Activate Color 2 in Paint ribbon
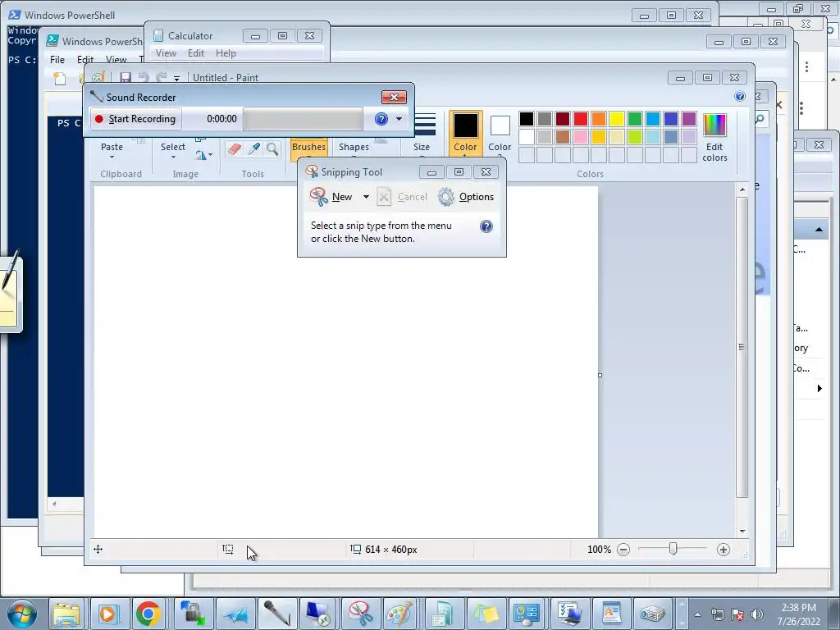Viewport: 840px width, 630px height. 500,134
